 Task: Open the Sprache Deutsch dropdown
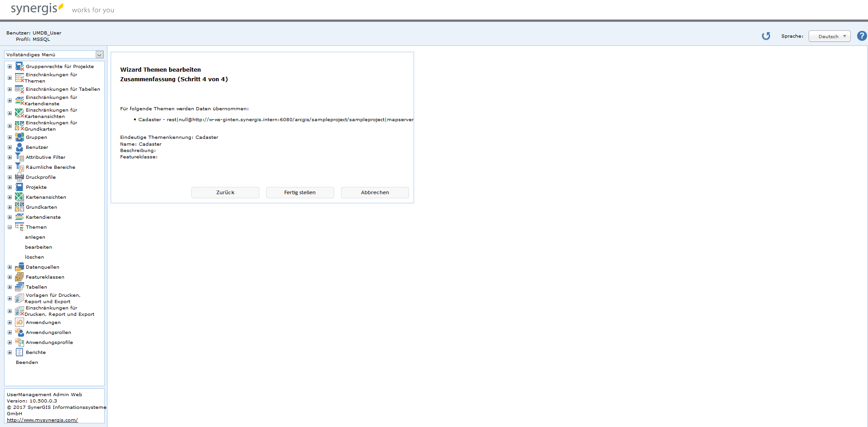[x=829, y=36]
